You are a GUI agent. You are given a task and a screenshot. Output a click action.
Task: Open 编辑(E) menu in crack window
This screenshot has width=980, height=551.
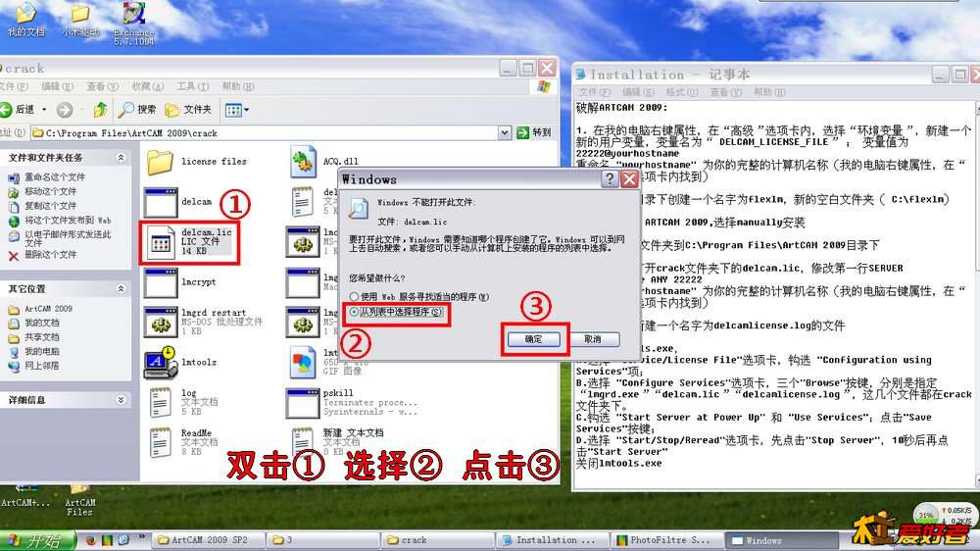(x=57, y=86)
